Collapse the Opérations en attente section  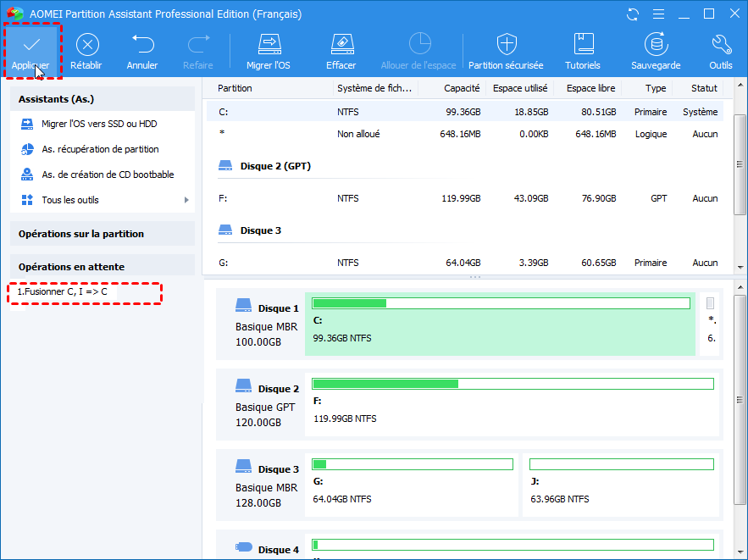pos(71,267)
